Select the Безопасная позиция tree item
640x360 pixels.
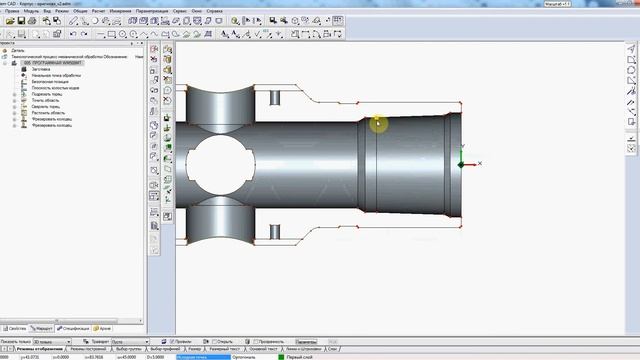click(50, 82)
